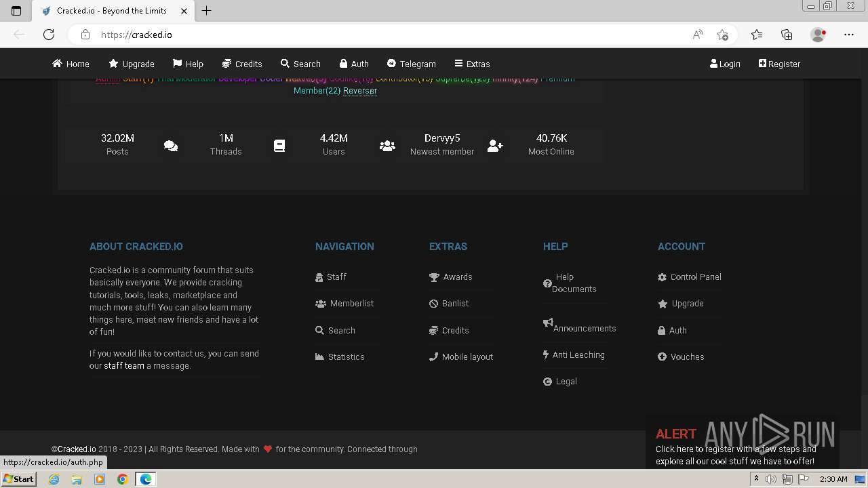View site information lock icon

85,35
